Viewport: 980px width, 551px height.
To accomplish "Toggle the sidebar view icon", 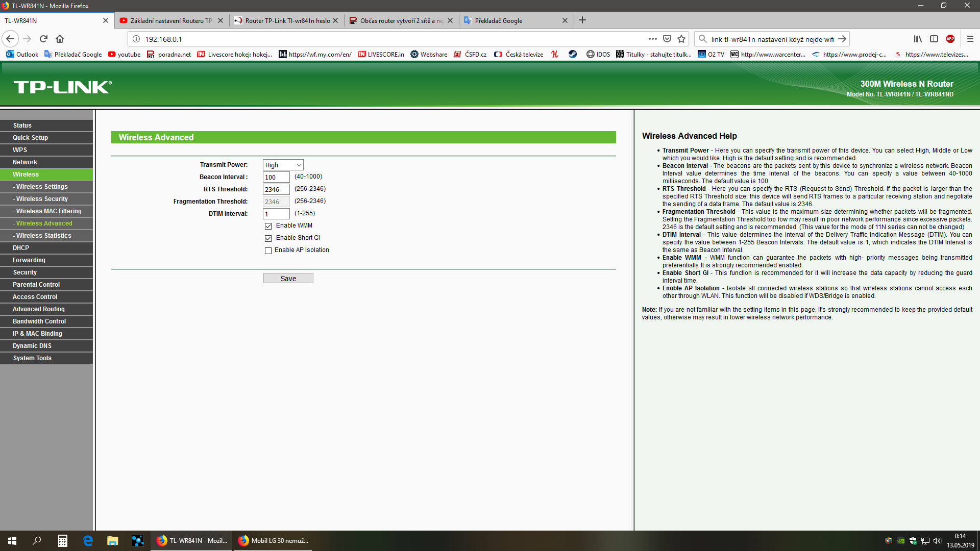I will point(934,39).
